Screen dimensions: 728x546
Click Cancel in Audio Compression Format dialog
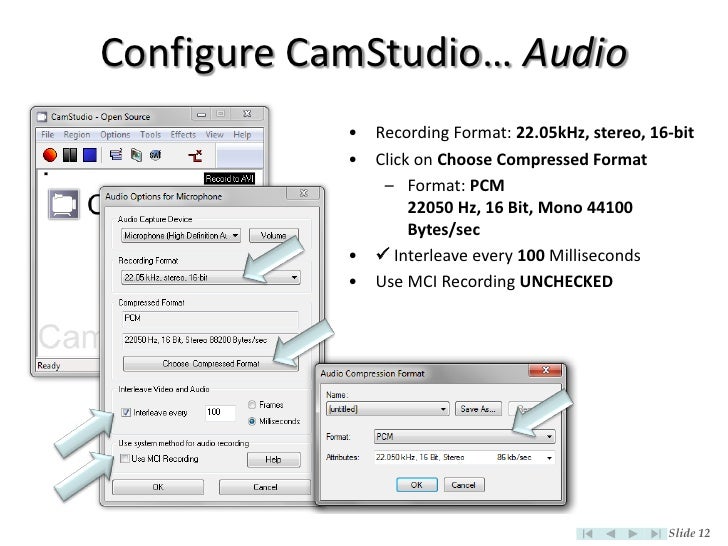[x=464, y=485]
